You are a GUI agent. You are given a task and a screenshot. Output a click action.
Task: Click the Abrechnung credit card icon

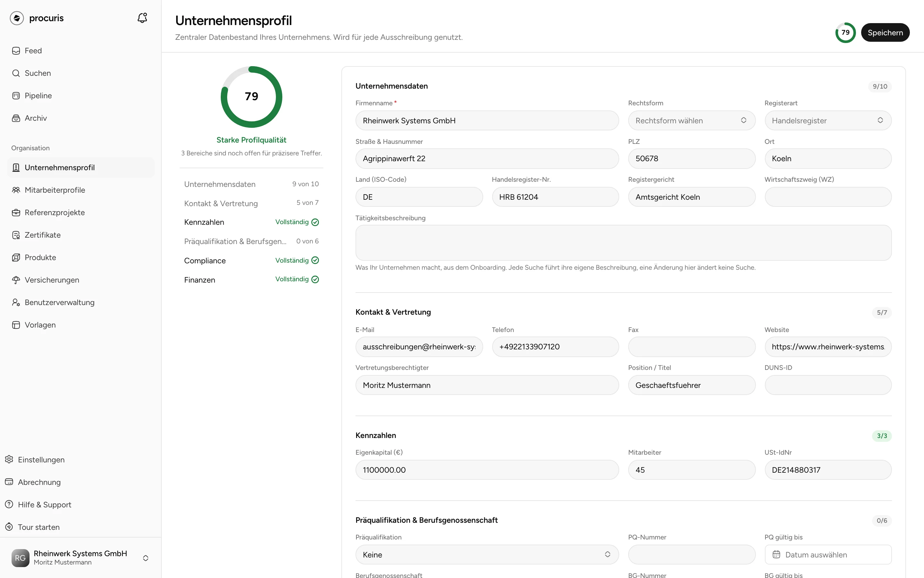coord(9,482)
